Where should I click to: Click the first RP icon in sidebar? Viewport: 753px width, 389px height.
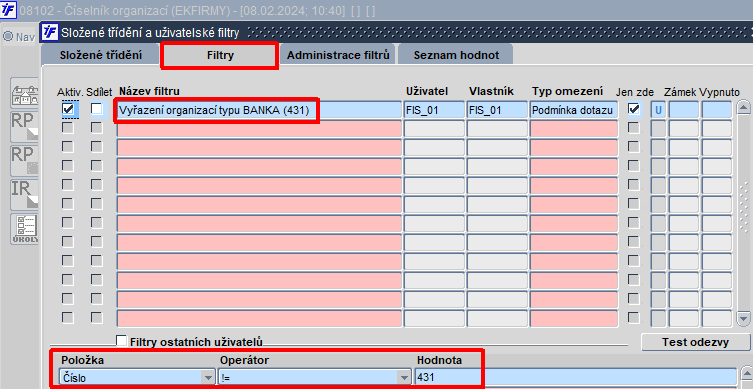[x=25, y=127]
